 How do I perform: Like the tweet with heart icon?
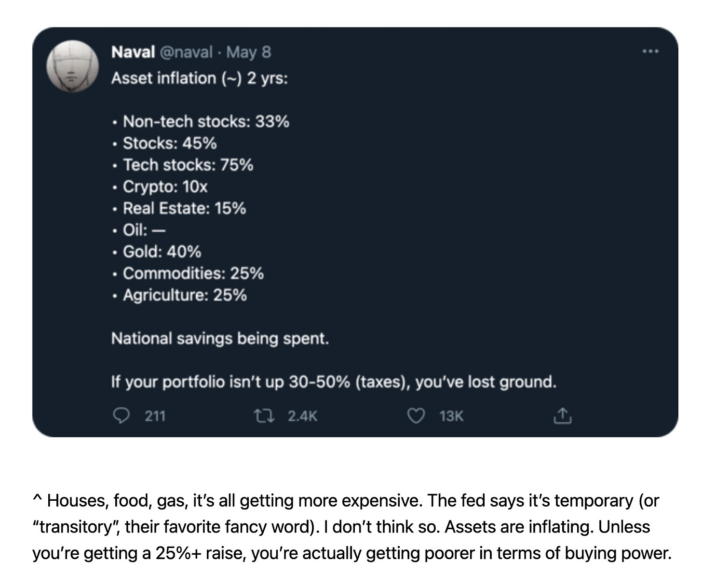(x=417, y=415)
